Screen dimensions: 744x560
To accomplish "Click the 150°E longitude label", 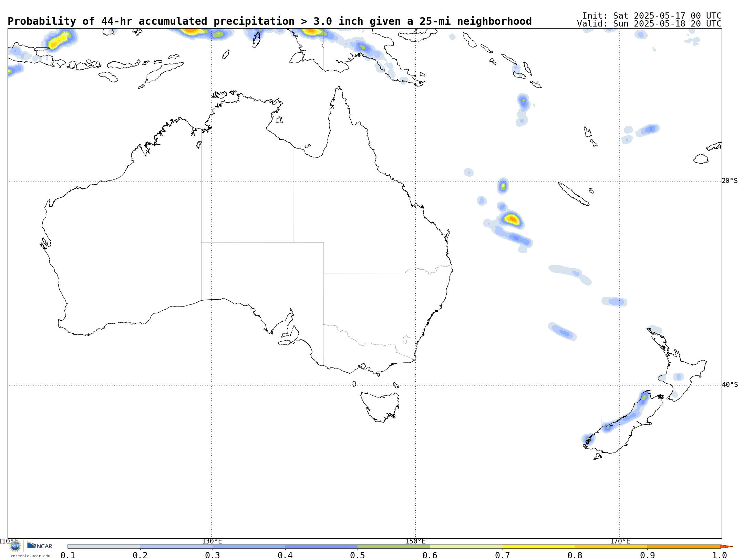I will point(416,541).
